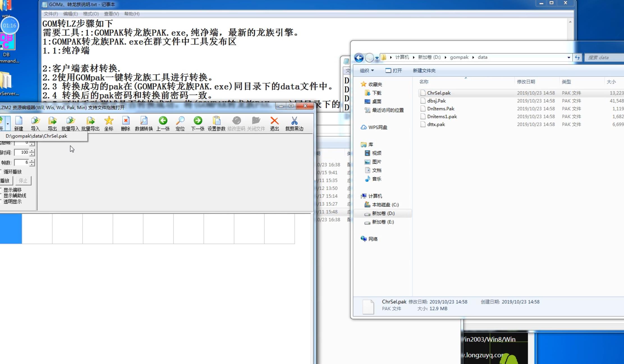
Task: Open recent pages dropdown beside forward arrow
Action: coord(377,58)
